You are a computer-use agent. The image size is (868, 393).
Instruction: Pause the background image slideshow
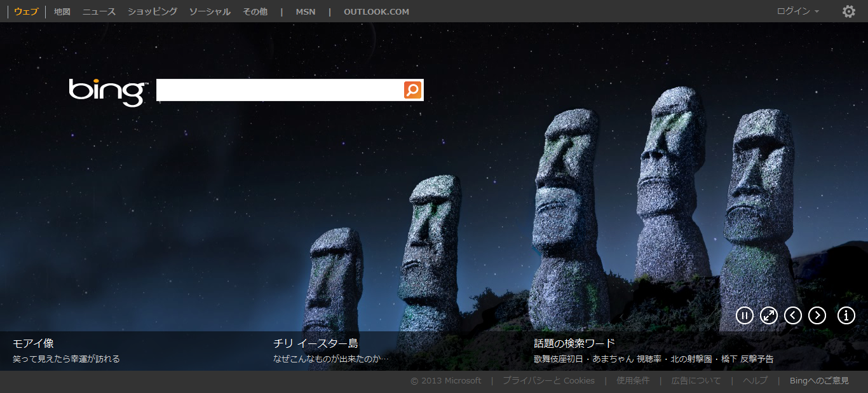(x=744, y=315)
